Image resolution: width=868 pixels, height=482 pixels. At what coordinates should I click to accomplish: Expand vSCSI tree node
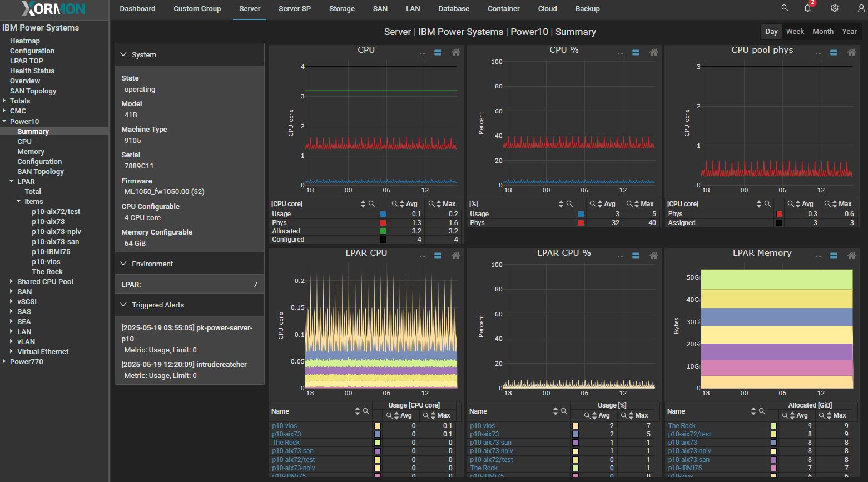(12, 301)
